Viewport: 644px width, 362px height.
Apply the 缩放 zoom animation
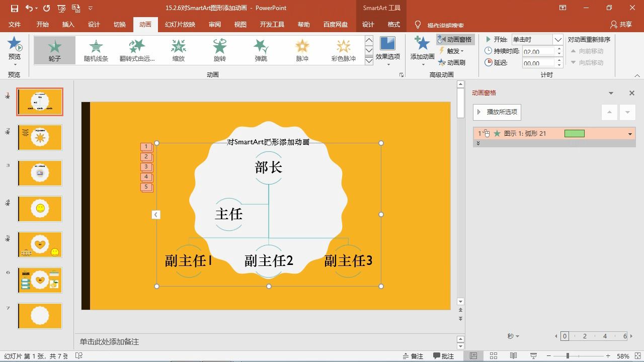click(x=178, y=50)
